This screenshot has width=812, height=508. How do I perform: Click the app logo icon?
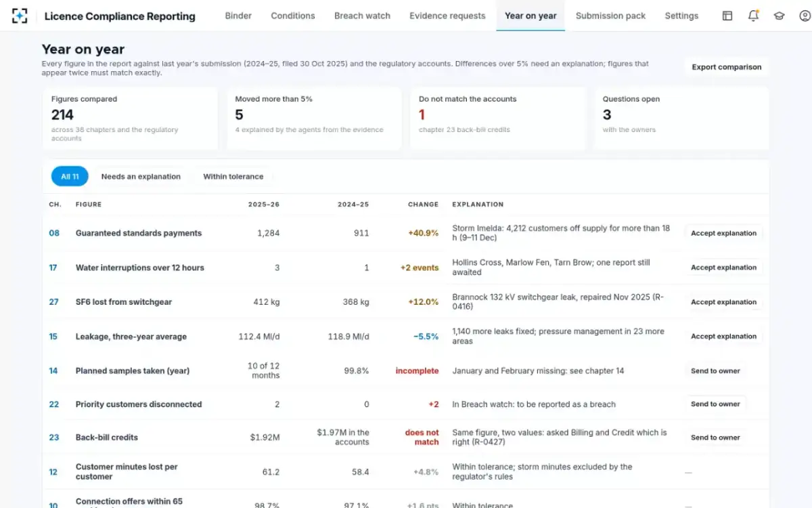coord(20,16)
